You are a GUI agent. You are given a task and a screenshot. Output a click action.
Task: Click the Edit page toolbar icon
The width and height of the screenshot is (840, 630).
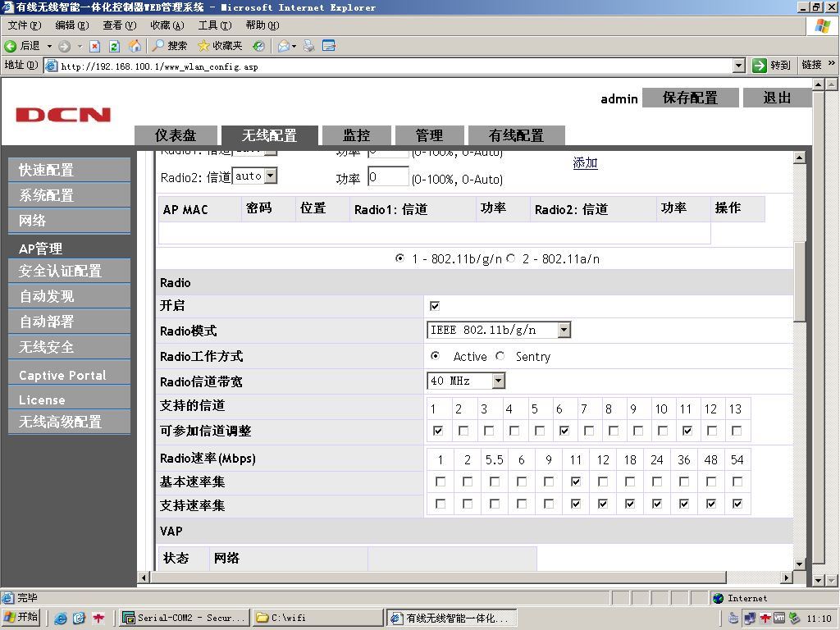click(329, 46)
